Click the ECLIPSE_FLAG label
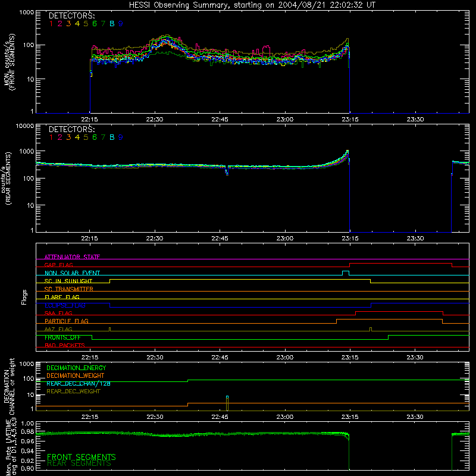476x476 pixels. point(65,305)
